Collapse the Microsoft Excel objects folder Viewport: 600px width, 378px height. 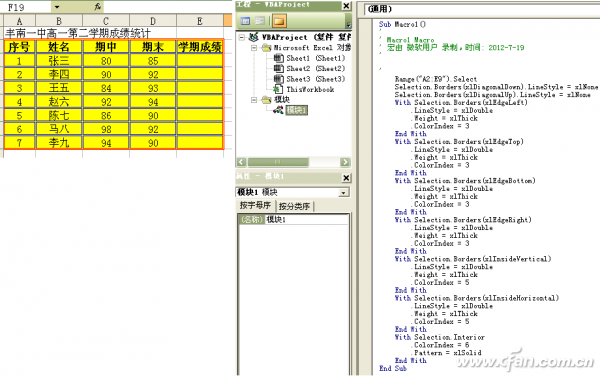[x=254, y=48]
